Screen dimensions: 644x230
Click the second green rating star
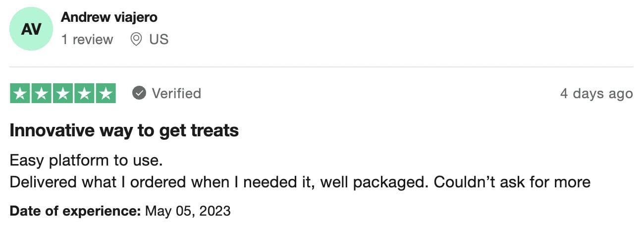coord(42,94)
